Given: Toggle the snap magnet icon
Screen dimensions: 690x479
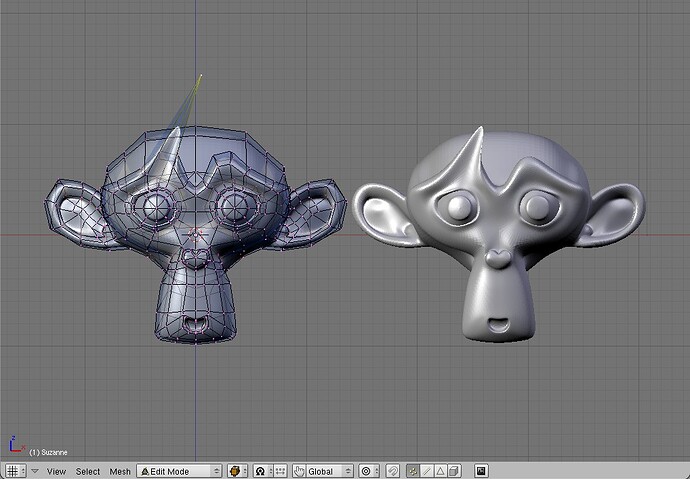Looking at the screenshot, I should point(393,471).
